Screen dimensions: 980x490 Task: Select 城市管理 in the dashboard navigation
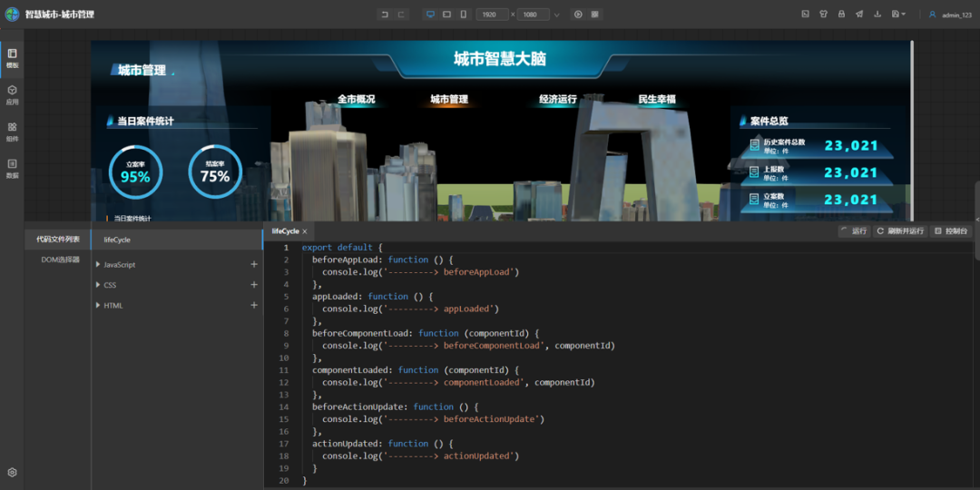pyautogui.click(x=449, y=100)
